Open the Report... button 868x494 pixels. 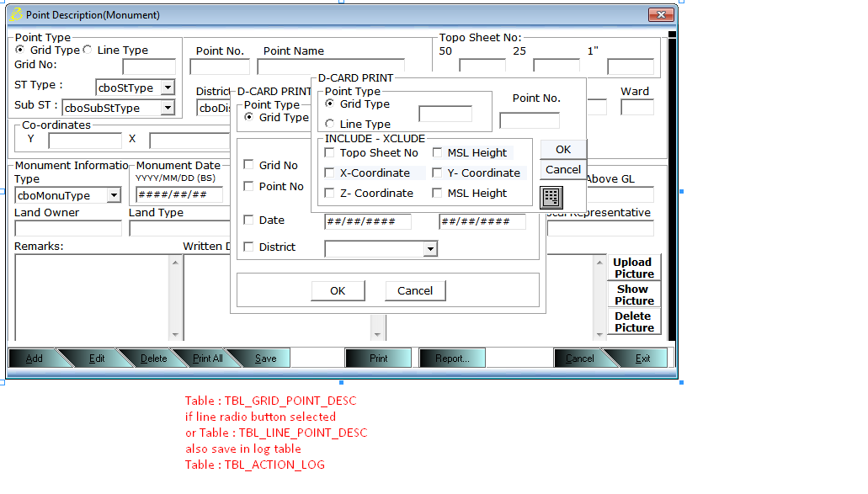click(452, 359)
